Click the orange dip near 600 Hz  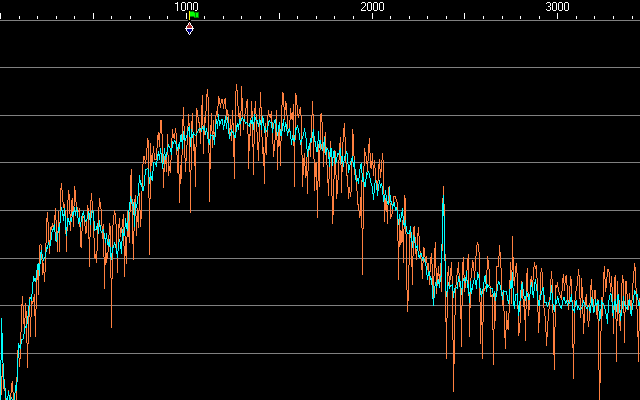(111, 322)
